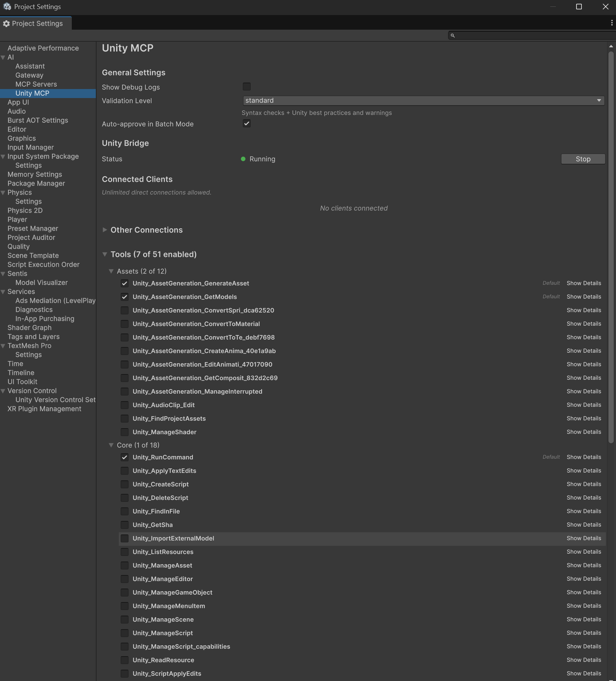
Task: Enable Unity_ImportExternalModel tool checkbox
Action: point(124,538)
